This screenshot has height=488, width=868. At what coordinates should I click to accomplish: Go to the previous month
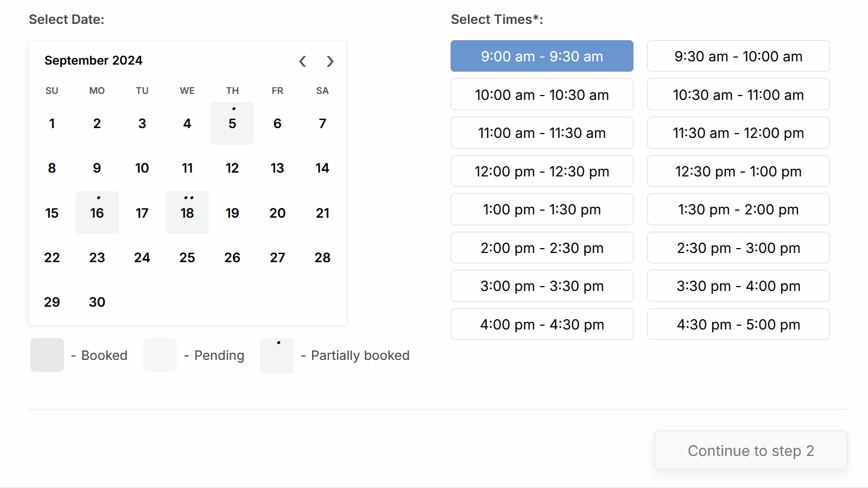coord(302,61)
